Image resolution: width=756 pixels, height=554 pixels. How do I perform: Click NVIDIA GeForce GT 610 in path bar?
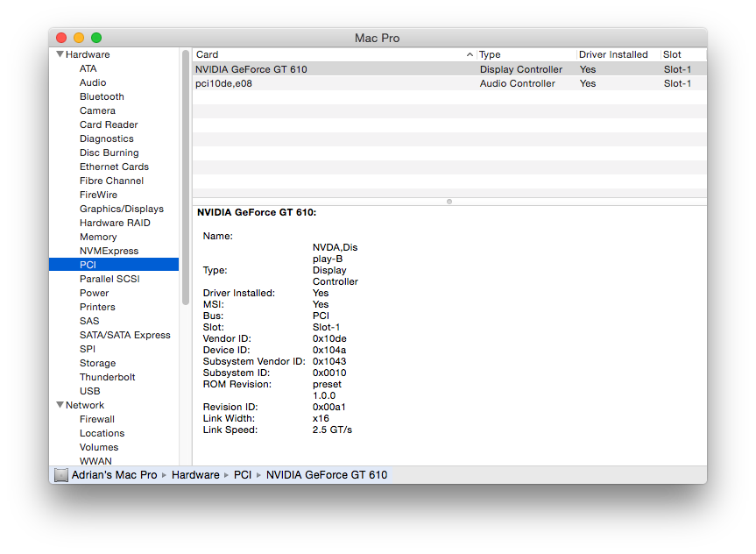[x=327, y=475]
